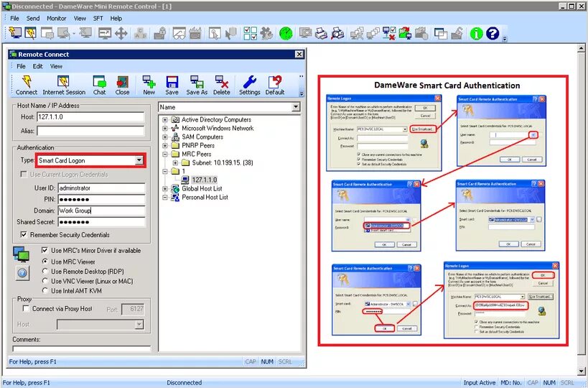Delete the selected host entry

click(x=222, y=86)
